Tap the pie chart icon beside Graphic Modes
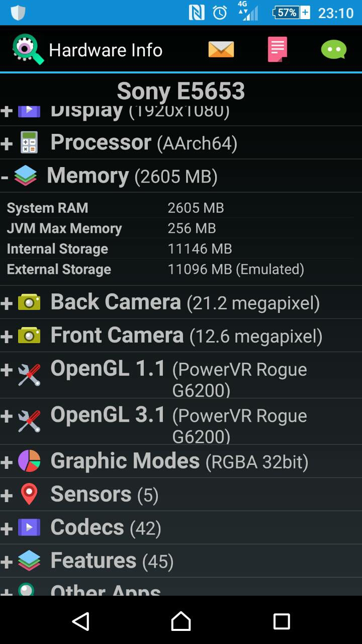This screenshot has width=362, height=644. coord(29,461)
